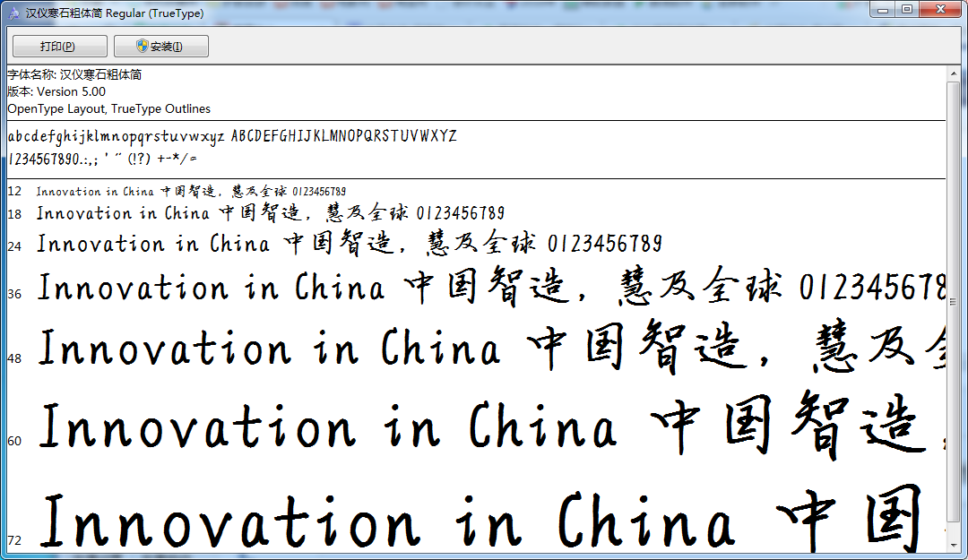Screen dimensions: 968x560
Task: Minimize the font viewer window
Action: point(883,10)
